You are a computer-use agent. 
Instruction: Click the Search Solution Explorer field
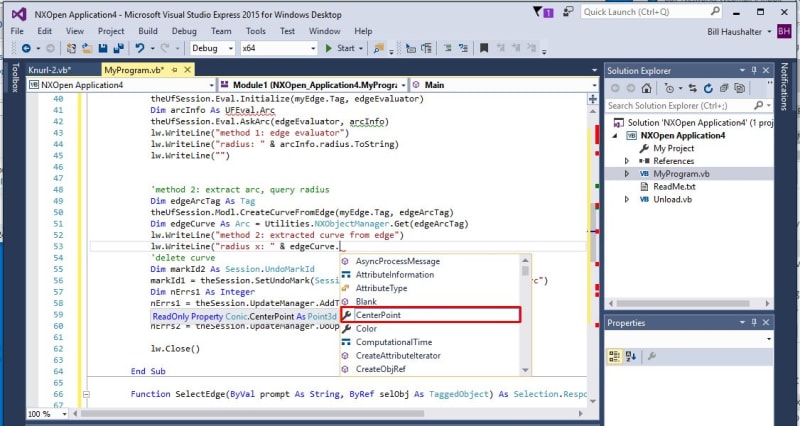pos(680,106)
